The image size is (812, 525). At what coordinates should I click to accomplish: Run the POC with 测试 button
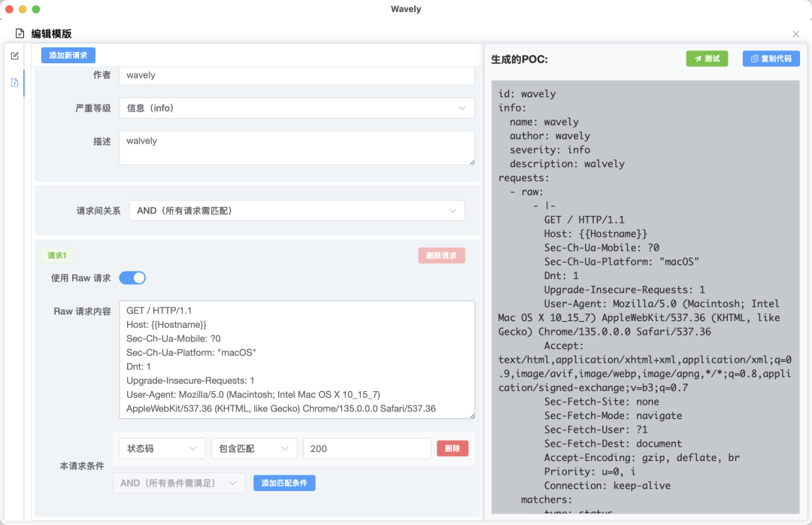[x=707, y=59]
